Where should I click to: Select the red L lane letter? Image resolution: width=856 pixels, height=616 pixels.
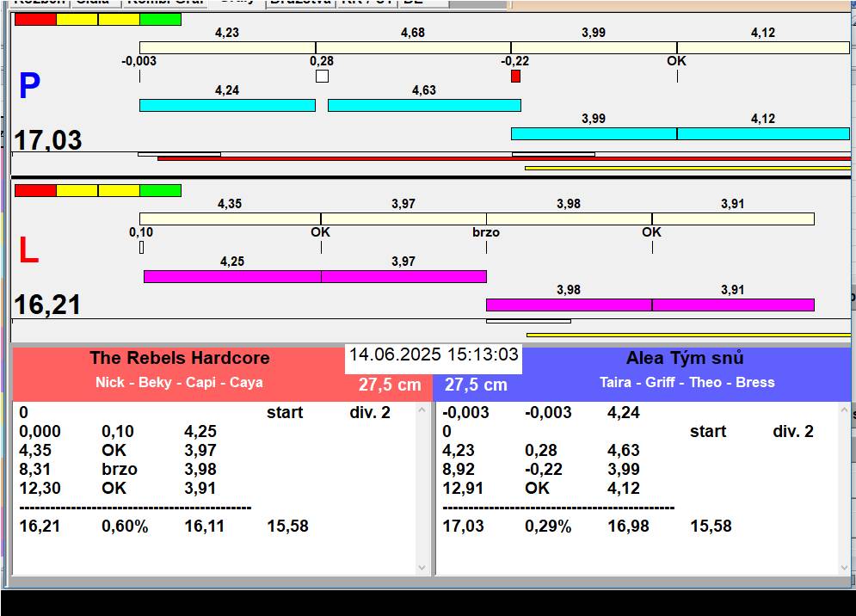click(x=28, y=251)
